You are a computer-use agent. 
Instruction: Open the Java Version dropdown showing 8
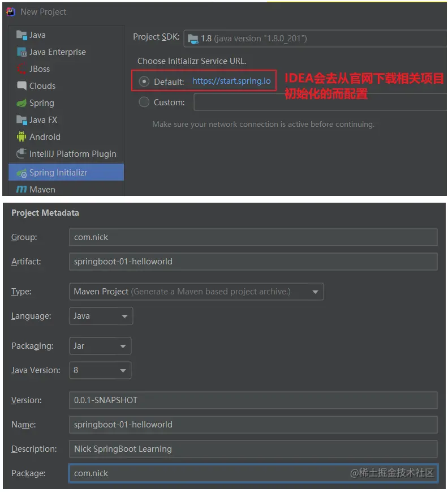click(x=100, y=371)
